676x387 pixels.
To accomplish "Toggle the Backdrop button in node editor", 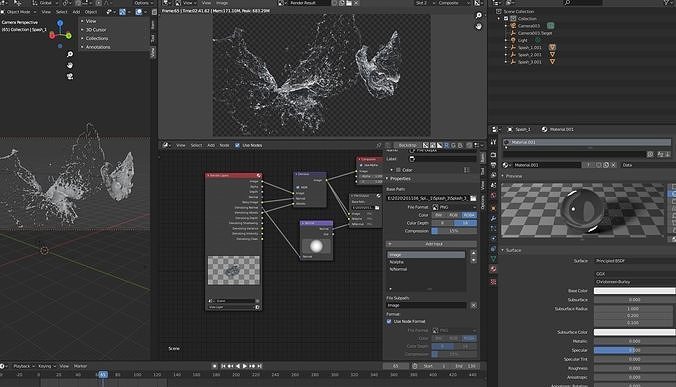I will (407, 145).
